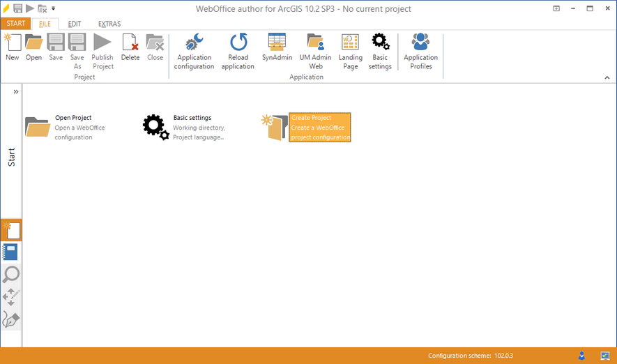Select the magnifier search icon in the sidebar
Screen dimensions: 617x364
pos(11,275)
